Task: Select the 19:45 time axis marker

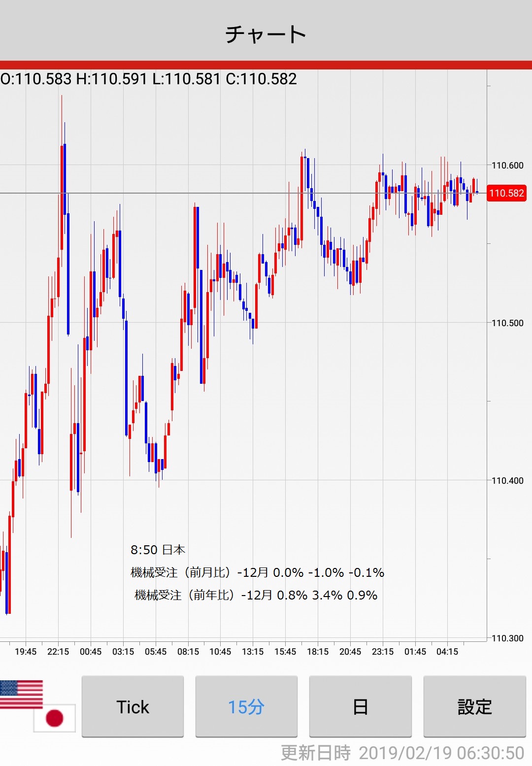Action: 26,652
